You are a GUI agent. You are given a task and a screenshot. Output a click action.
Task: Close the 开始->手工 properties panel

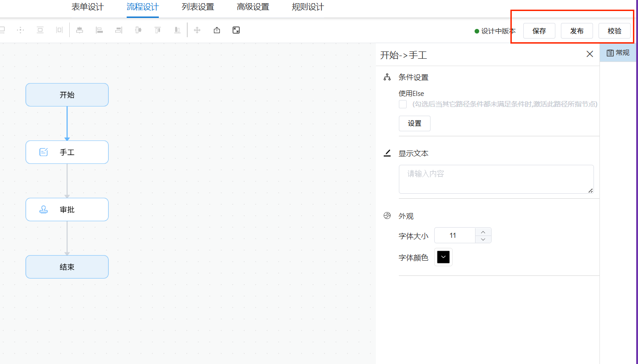(590, 54)
